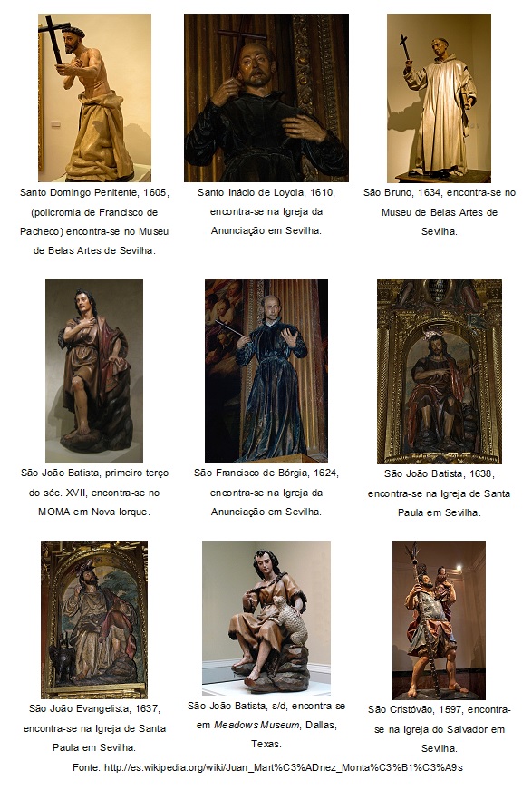Open the São João Evangelista altar image
The width and height of the screenshot is (532, 790).
click(x=94, y=619)
